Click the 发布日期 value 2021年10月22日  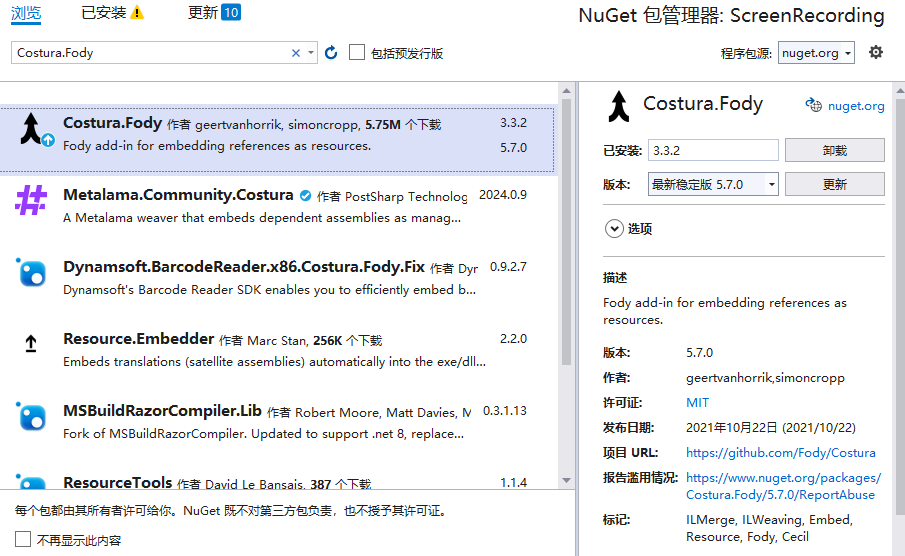[x=771, y=428]
